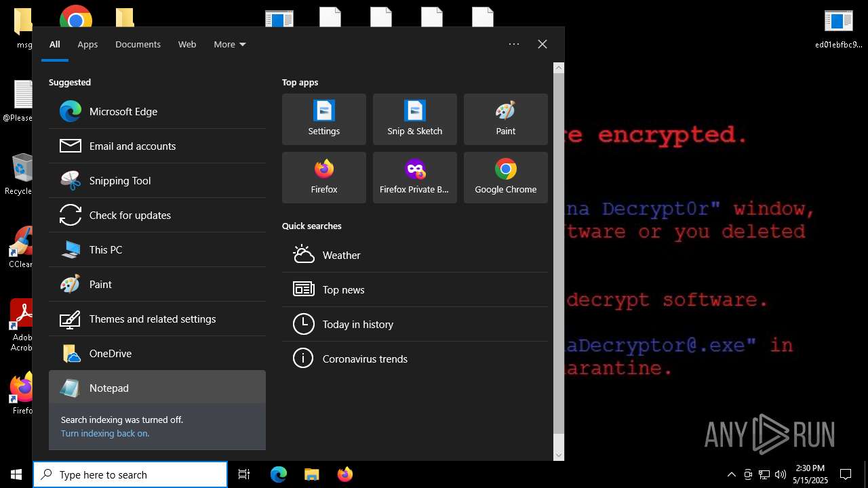Image resolution: width=868 pixels, height=488 pixels.
Task: Expand the More filter dropdown
Action: [x=230, y=45]
